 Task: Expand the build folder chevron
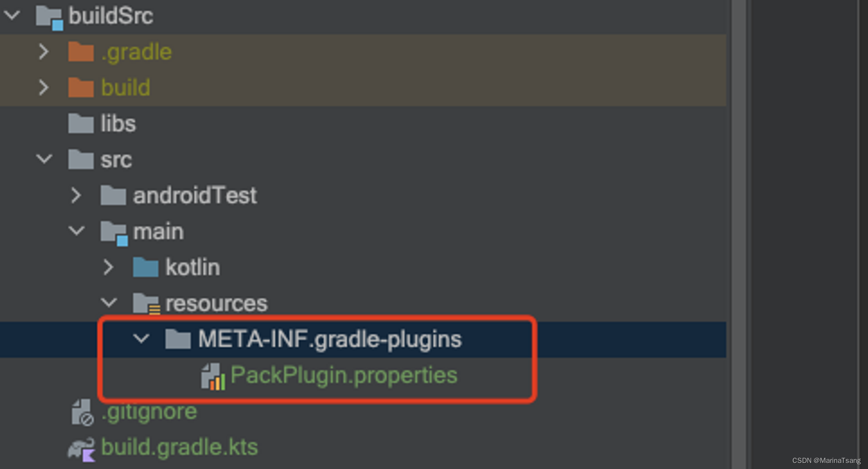click(44, 88)
